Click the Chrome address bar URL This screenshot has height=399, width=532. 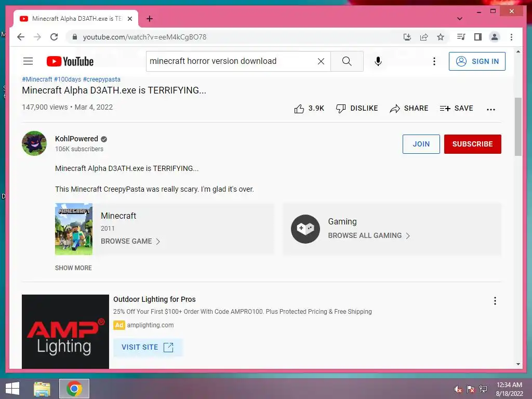pos(144,37)
